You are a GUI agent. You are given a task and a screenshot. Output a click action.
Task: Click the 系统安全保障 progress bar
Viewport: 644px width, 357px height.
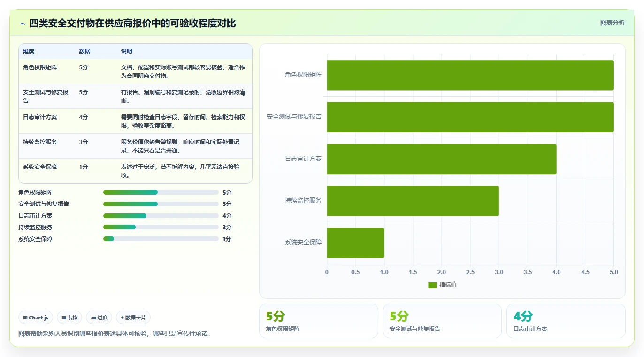pyautogui.click(x=161, y=239)
